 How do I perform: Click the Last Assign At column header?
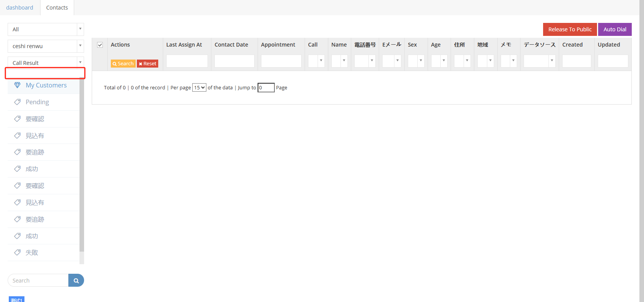tap(184, 45)
